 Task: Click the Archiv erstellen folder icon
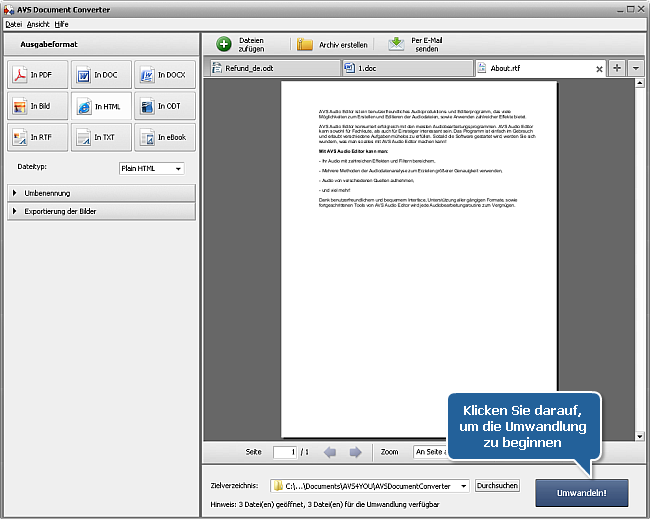305,44
